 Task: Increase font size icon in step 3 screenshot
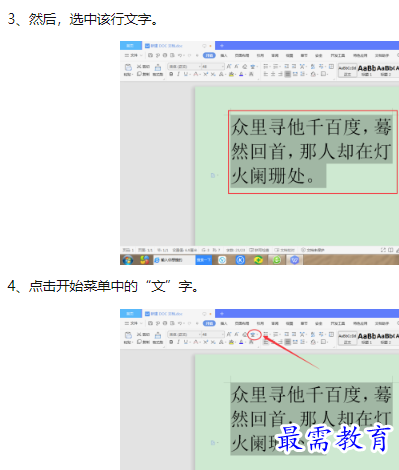[x=229, y=67]
